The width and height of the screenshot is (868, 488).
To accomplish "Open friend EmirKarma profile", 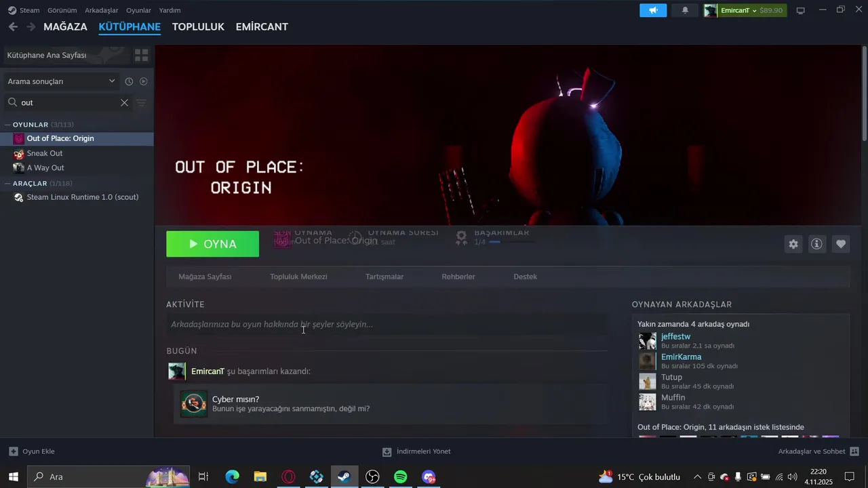I will pos(682,357).
